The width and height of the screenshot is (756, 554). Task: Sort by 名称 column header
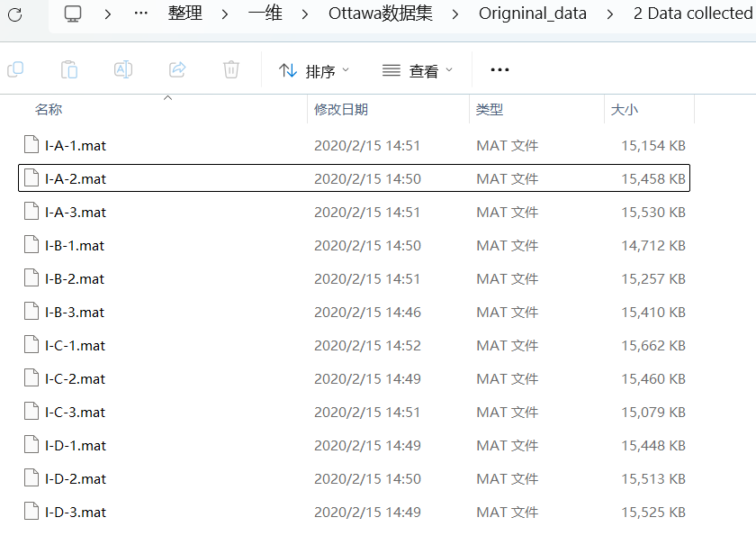pyautogui.click(x=49, y=110)
